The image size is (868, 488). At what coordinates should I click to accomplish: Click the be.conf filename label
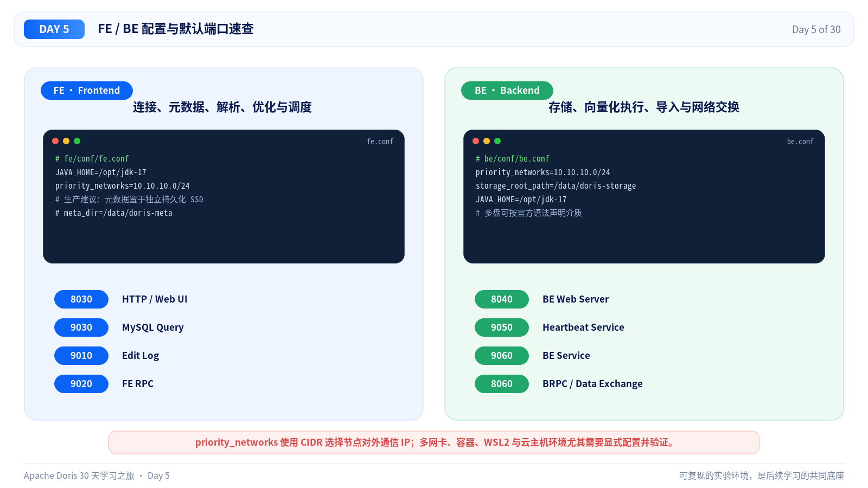[x=800, y=142]
